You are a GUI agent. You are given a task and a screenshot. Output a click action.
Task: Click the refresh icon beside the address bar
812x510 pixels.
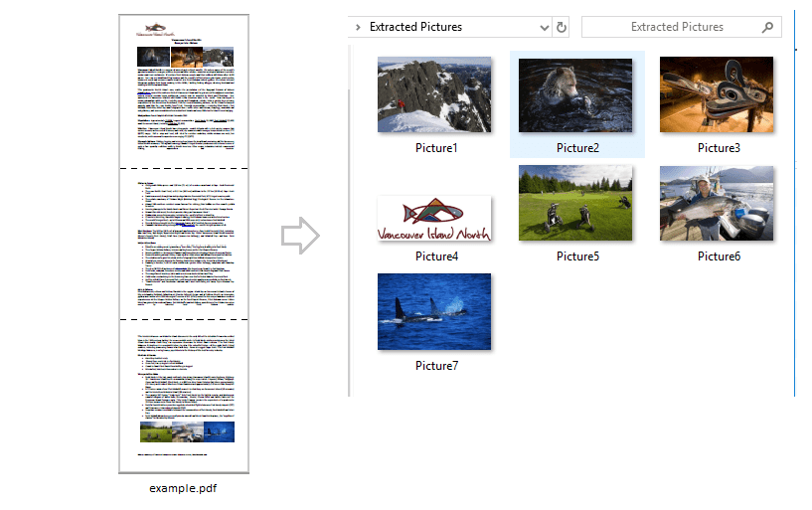click(x=562, y=28)
